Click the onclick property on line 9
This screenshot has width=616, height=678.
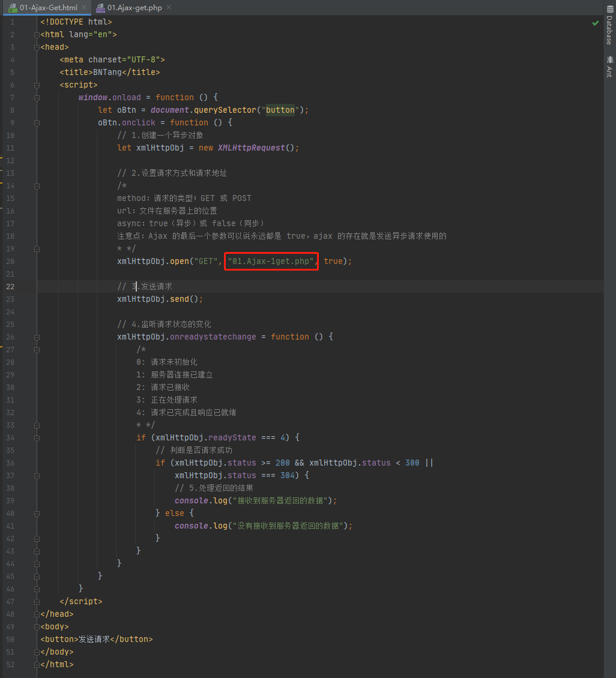[x=139, y=123]
